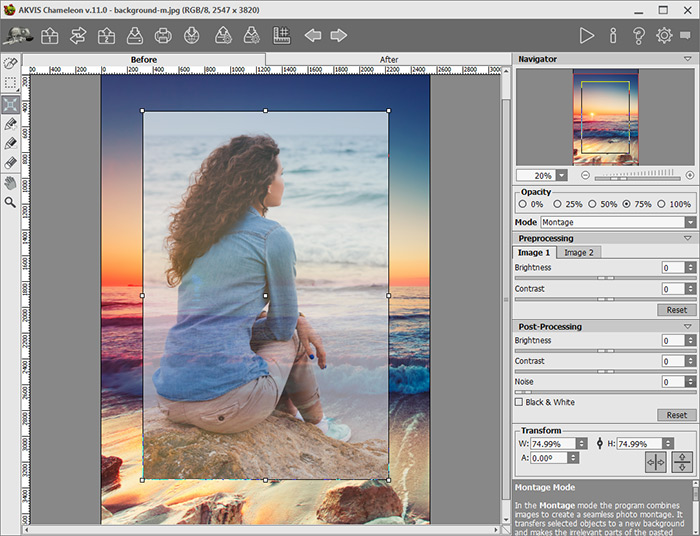Switch to the Before tab
The image size is (700, 536).
(144, 59)
